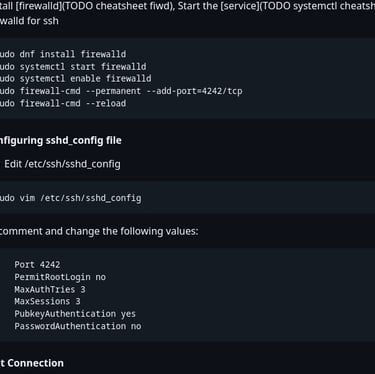
Task: Click the 'Edit /etc/ssh/sshd_config' list item
Action: [62, 164]
